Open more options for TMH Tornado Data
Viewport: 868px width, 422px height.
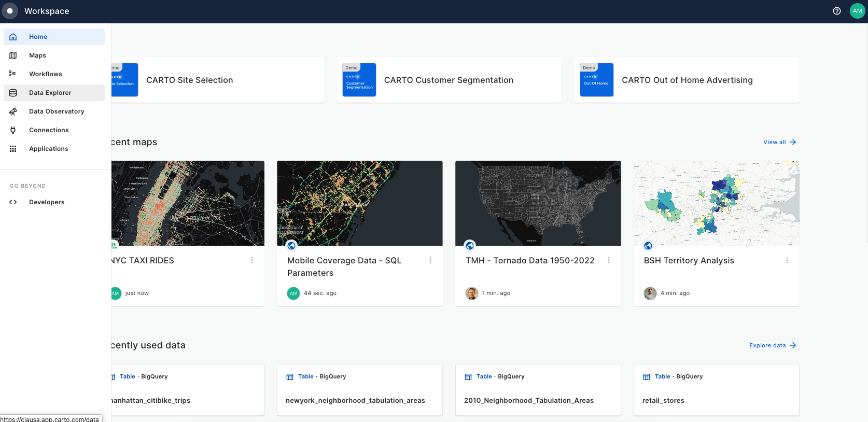(x=609, y=260)
